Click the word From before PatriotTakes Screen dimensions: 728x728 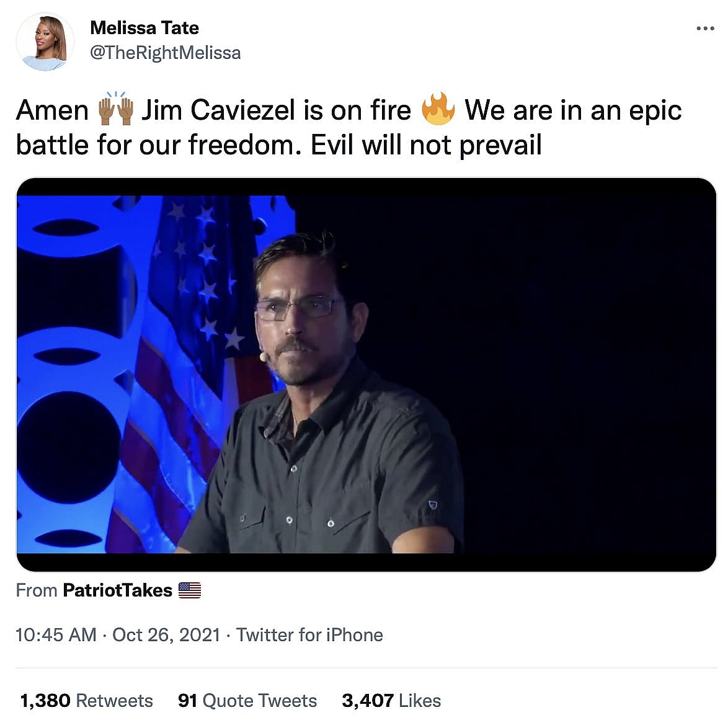click(37, 590)
